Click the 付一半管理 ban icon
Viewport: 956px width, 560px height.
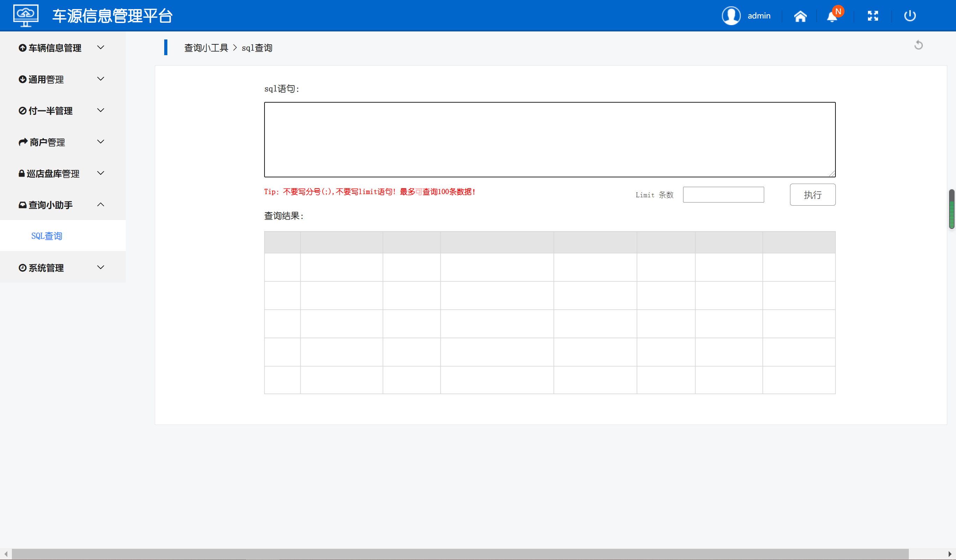pyautogui.click(x=22, y=111)
